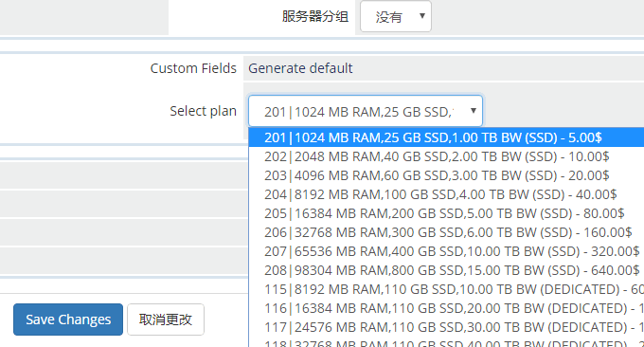This screenshot has width=644, height=347.
Task: Select dedicated plan 115 with 8192 MB RAM
Action: 446,289
